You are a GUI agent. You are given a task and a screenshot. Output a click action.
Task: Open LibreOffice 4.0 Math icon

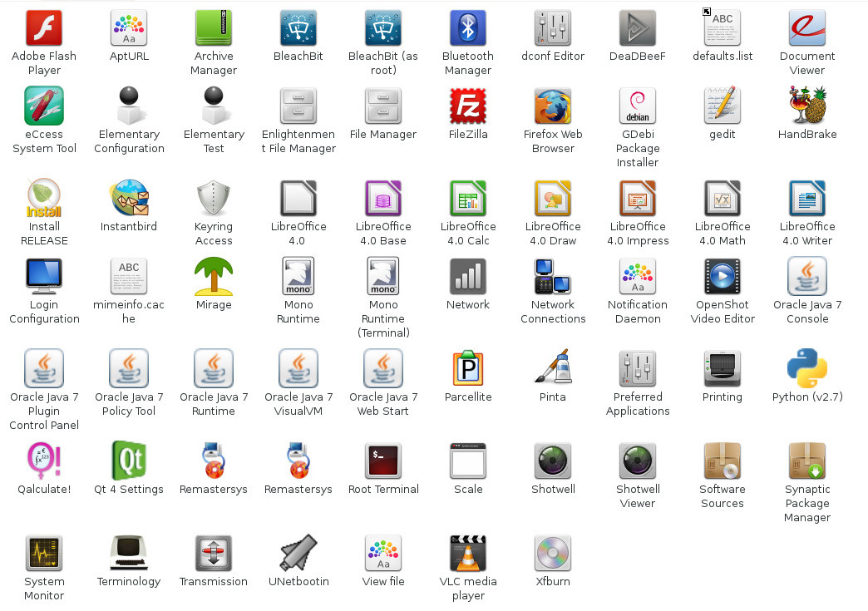point(723,198)
